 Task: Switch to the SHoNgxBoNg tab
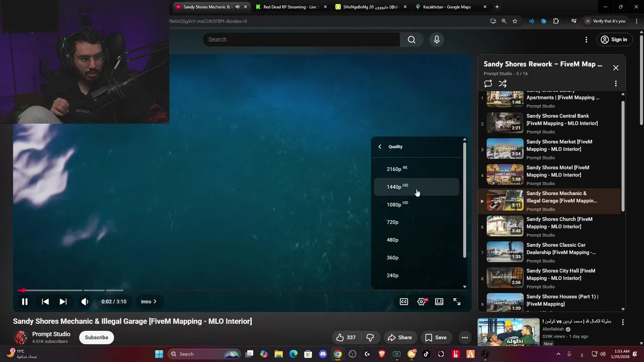[x=370, y=7]
